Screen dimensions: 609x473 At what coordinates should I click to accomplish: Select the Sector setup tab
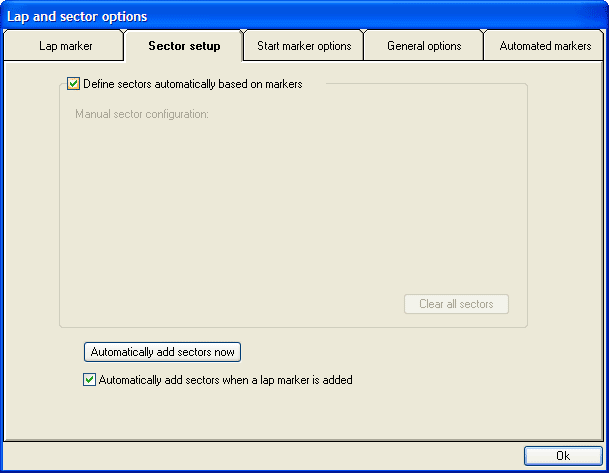point(184,46)
